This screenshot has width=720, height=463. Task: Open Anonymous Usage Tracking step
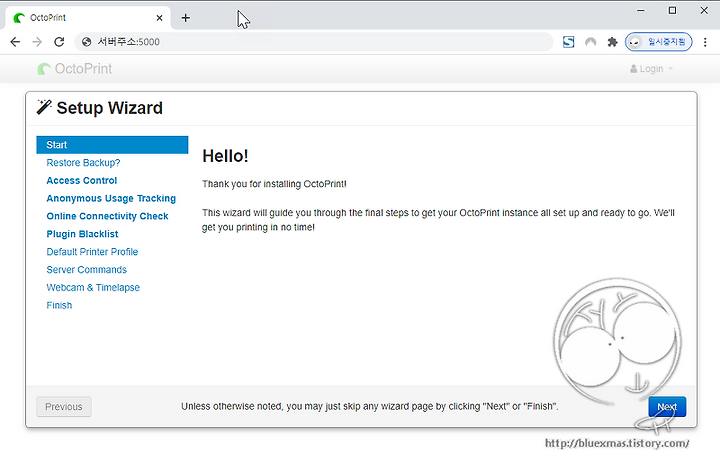coord(111,198)
